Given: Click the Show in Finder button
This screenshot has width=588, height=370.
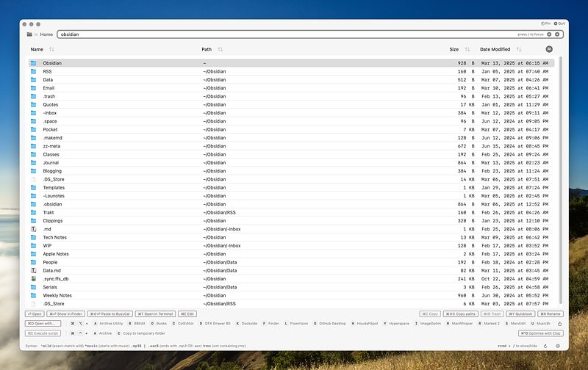Looking at the screenshot, I should click(66, 314).
